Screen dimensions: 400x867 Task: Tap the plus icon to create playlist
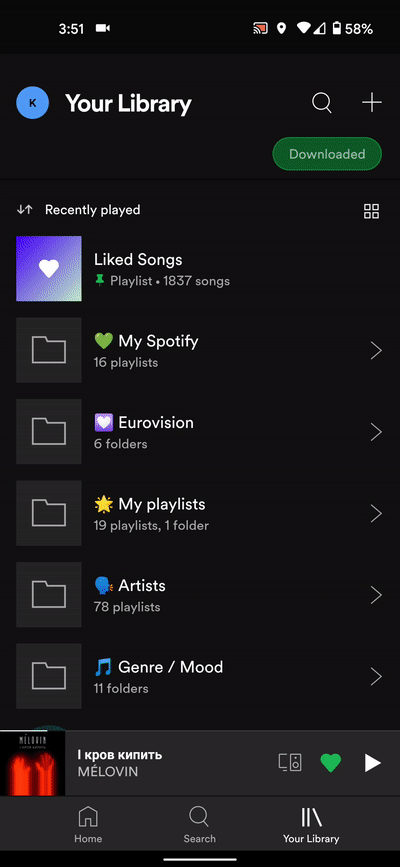click(372, 103)
